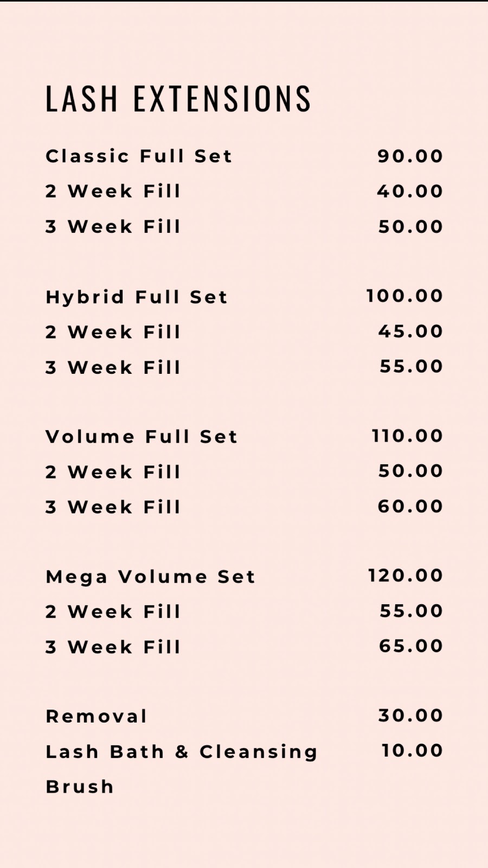
Task: Select the Volume Full Set item
Action: pyautogui.click(x=142, y=437)
